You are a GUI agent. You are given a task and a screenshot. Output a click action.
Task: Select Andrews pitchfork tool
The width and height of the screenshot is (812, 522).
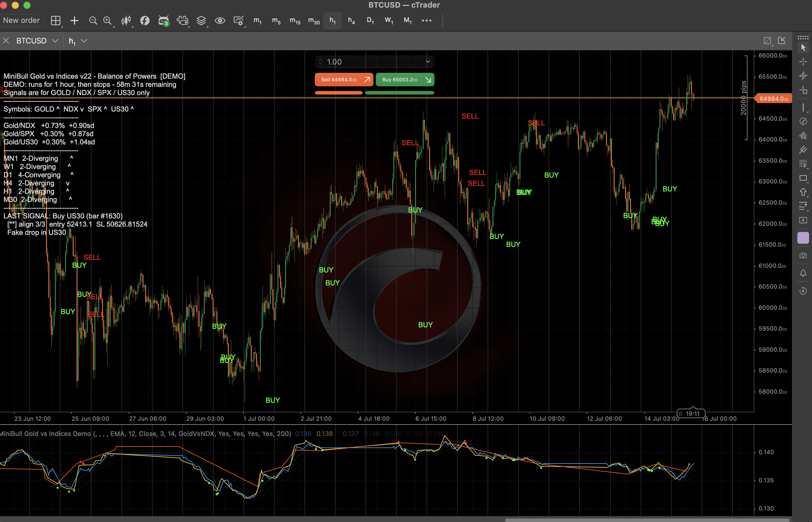pyautogui.click(x=803, y=150)
